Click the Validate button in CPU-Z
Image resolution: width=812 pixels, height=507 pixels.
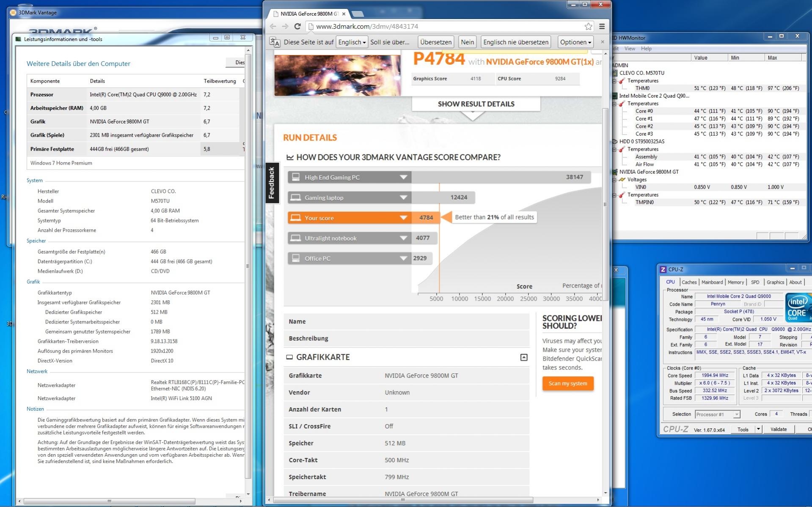[x=778, y=429]
